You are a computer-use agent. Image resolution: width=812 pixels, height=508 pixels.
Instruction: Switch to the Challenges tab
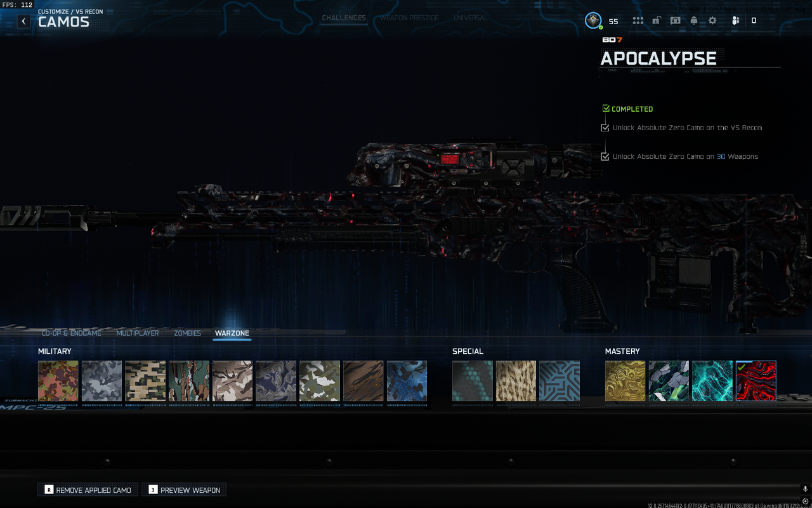(344, 18)
